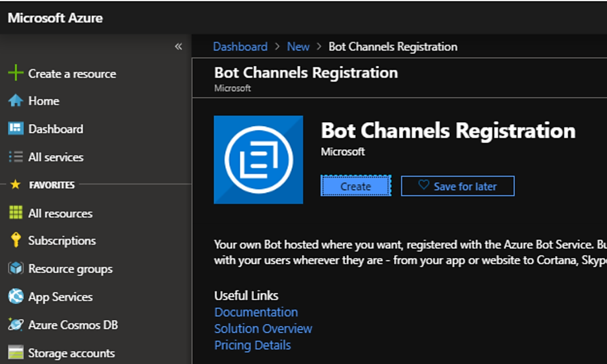Image resolution: width=607 pixels, height=364 pixels.
Task: Open Dashboard label in left sidebar
Action: tap(56, 129)
